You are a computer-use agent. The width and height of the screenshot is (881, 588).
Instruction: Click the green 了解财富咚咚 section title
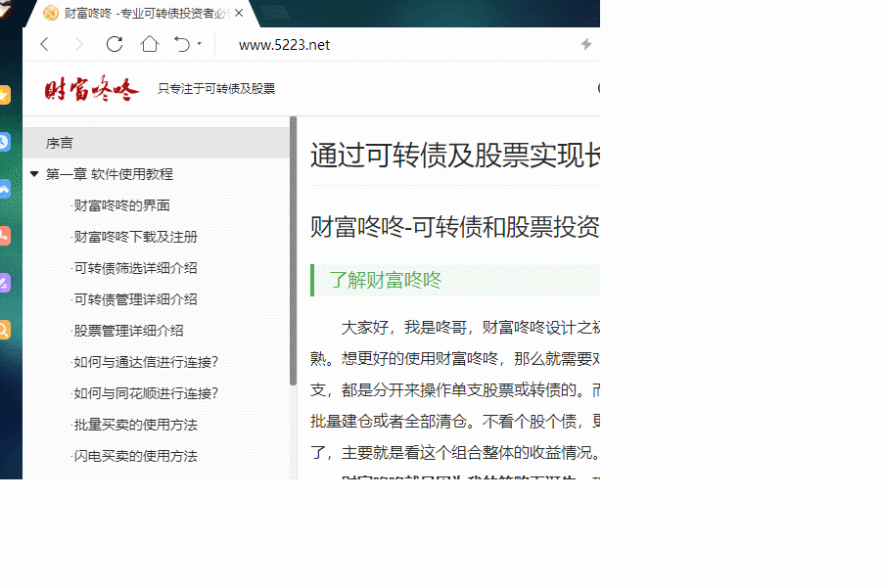point(386,280)
